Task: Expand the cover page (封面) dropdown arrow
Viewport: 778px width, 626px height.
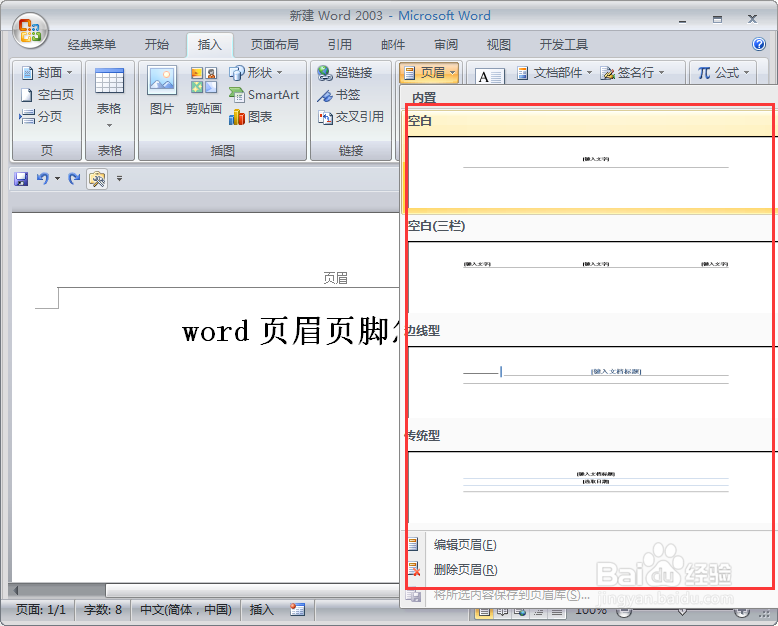Action: point(69,73)
